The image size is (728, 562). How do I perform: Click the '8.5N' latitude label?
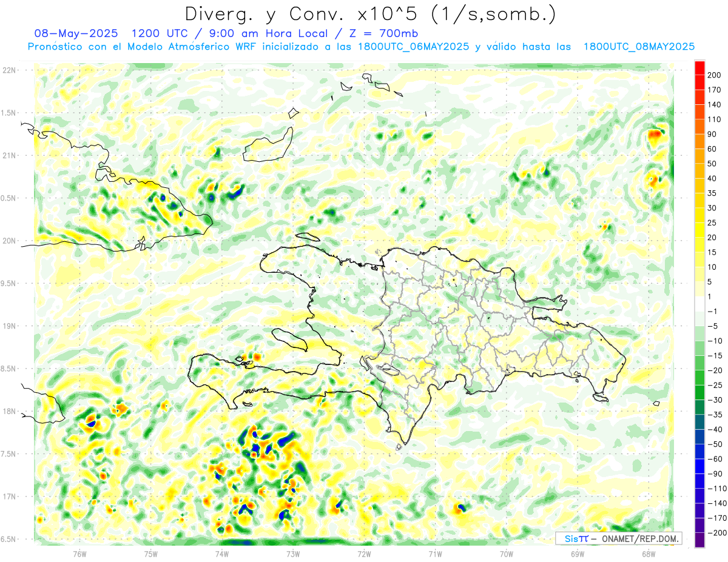[8, 369]
